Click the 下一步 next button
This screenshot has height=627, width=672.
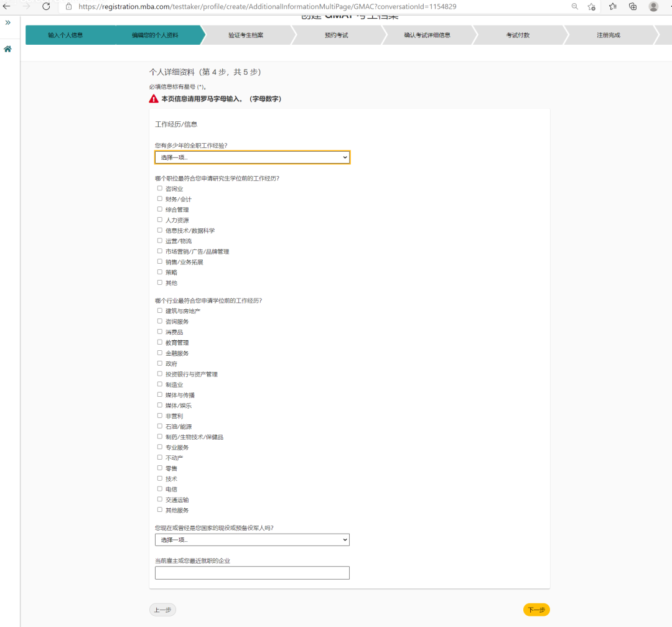click(x=536, y=610)
